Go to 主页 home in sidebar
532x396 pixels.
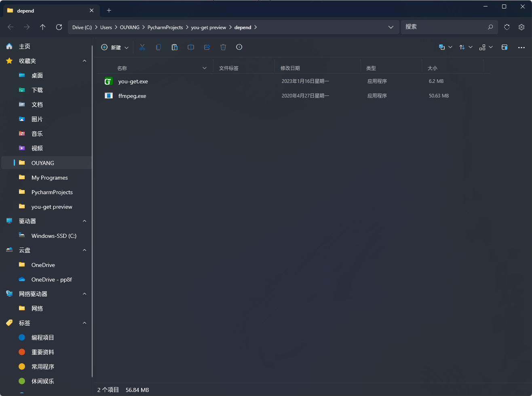[47, 47]
